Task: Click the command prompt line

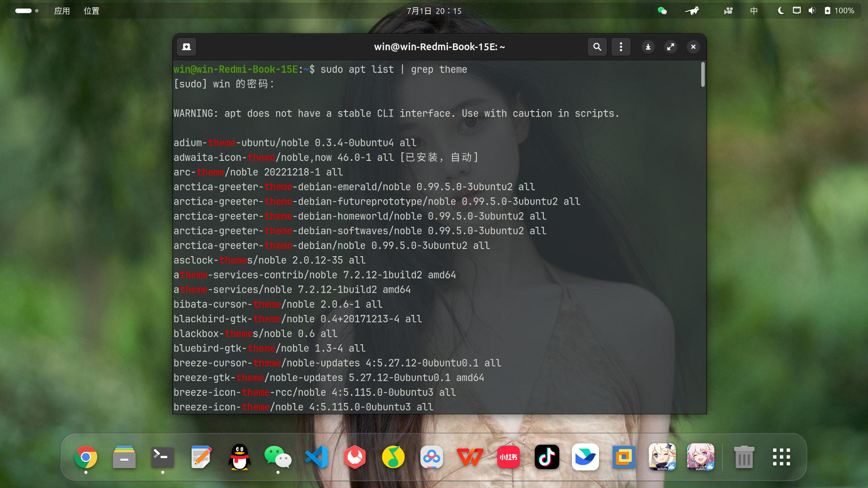Action: pos(321,69)
